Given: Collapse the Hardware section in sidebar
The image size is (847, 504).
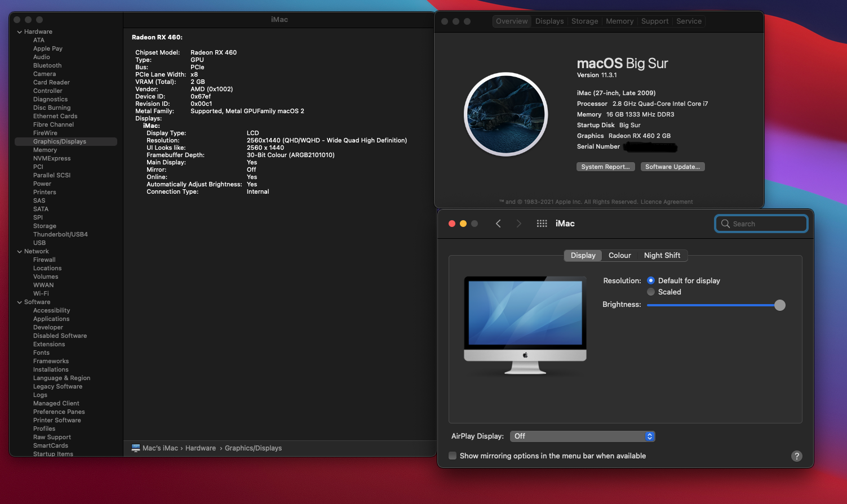Looking at the screenshot, I should (x=20, y=32).
